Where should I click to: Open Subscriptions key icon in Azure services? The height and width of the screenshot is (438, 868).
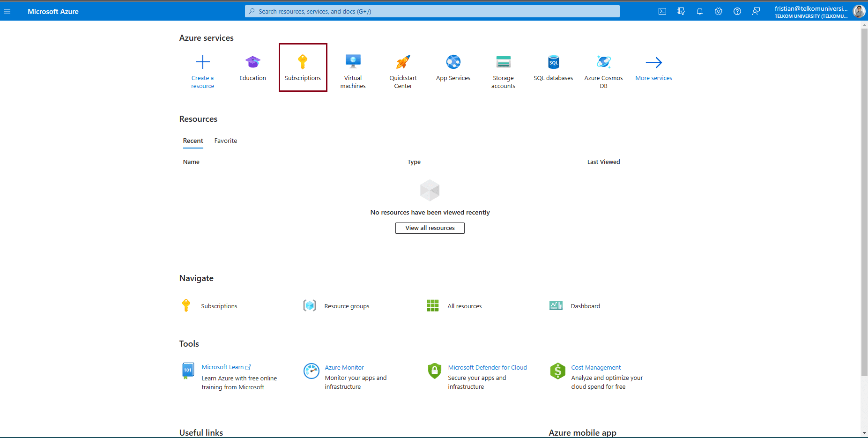pos(303,62)
